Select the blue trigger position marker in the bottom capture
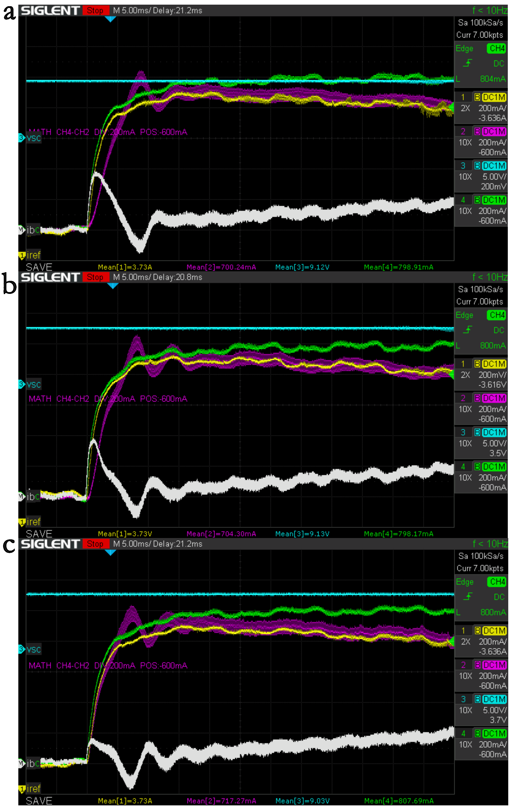Image resolution: width=512 pixels, height=812 pixels. point(111,553)
